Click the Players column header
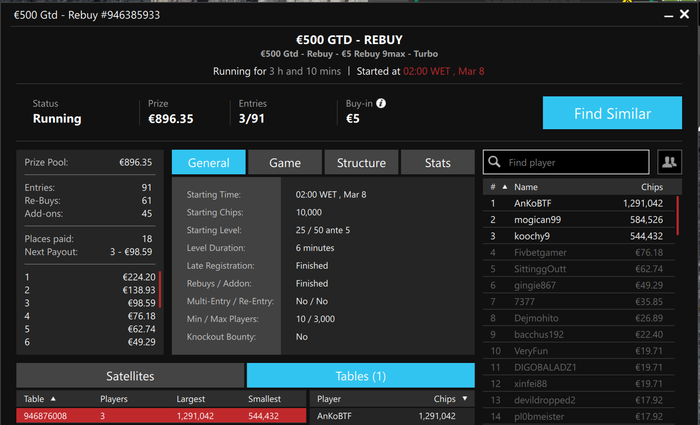This screenshot has width=700, height=425. click(x=113, y=399)
